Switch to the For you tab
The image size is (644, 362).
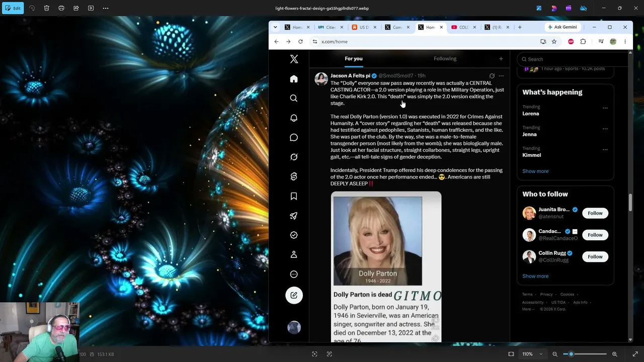click(x=354, y=58)
